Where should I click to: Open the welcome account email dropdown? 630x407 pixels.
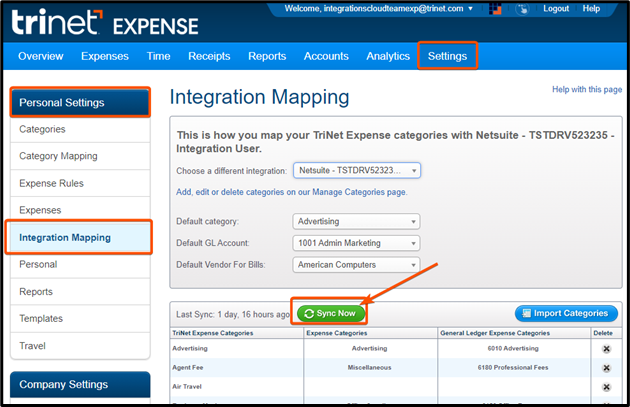click(378, 8)
